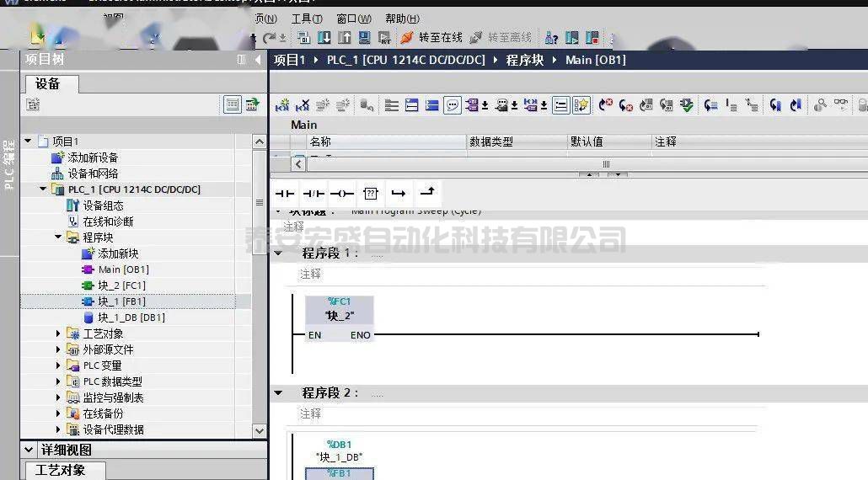Expand the PLC 变量 folder
Viewport: 868px width, 480px height.
(59, 365)
